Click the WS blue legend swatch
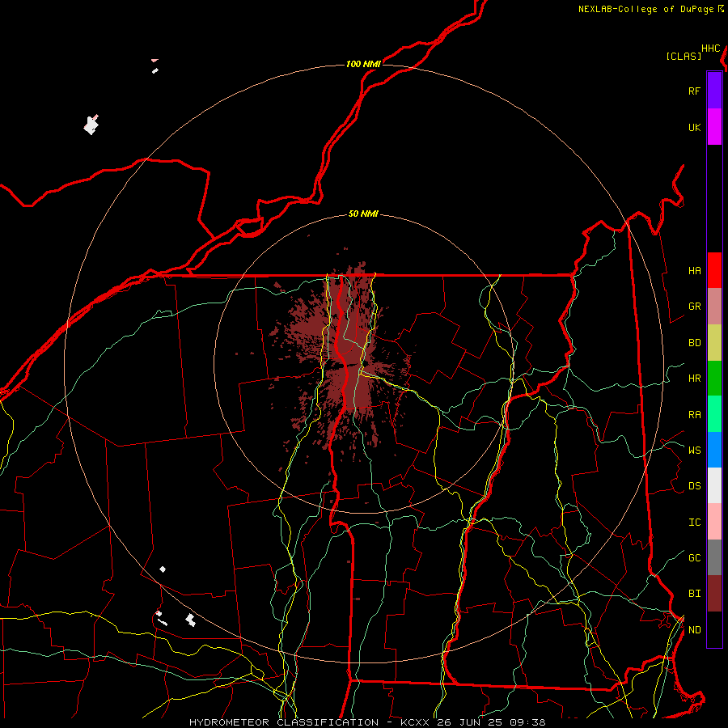 [x=714, y=450]
